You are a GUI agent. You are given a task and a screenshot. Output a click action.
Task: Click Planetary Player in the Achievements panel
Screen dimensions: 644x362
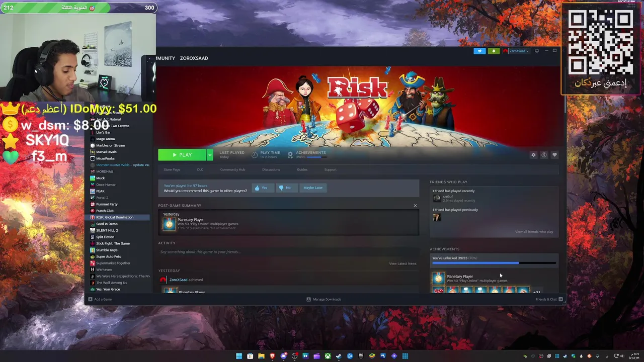click(459, 277)
